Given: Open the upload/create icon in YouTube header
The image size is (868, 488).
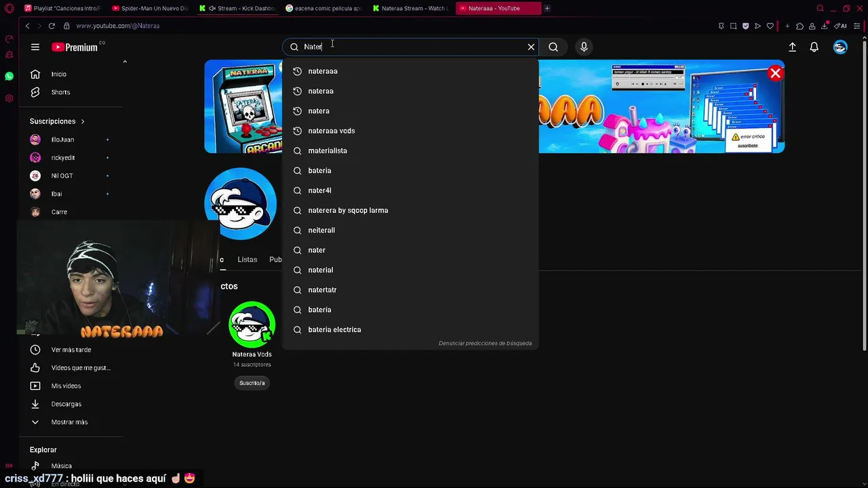Looking at the screenshot, I should pos(792,47).
